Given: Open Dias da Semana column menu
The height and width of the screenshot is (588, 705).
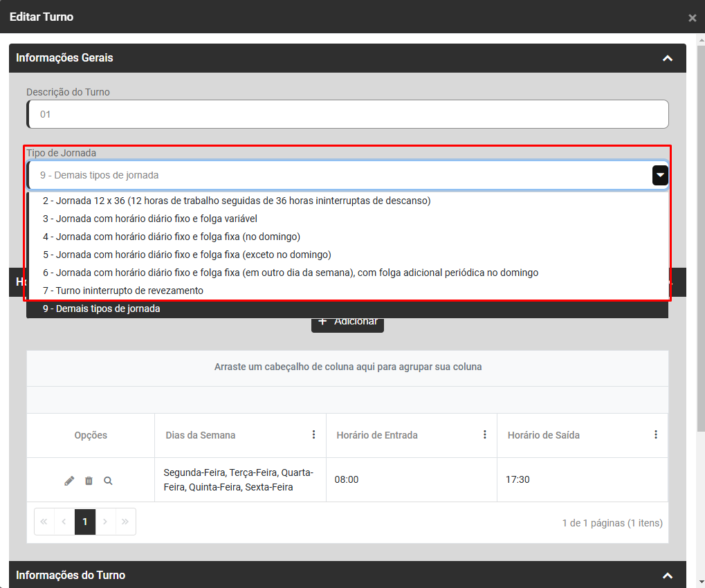Looking at the screenshot, I should click(313, 435).
